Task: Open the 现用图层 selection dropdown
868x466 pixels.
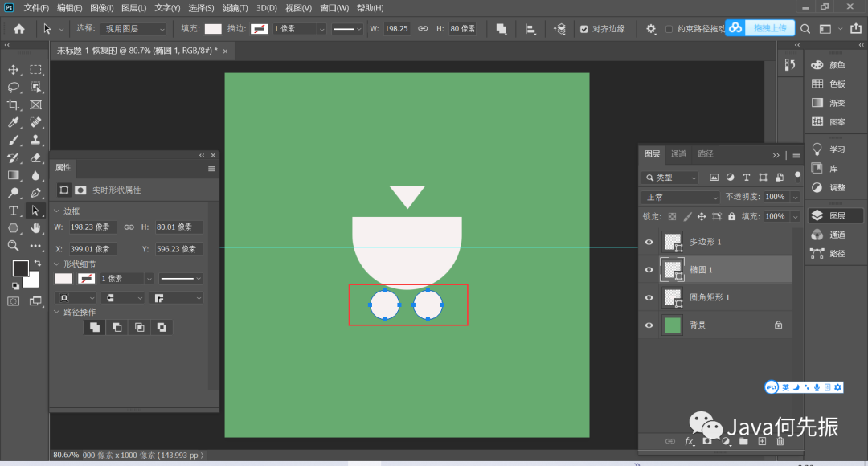Action: pos(134,29)
